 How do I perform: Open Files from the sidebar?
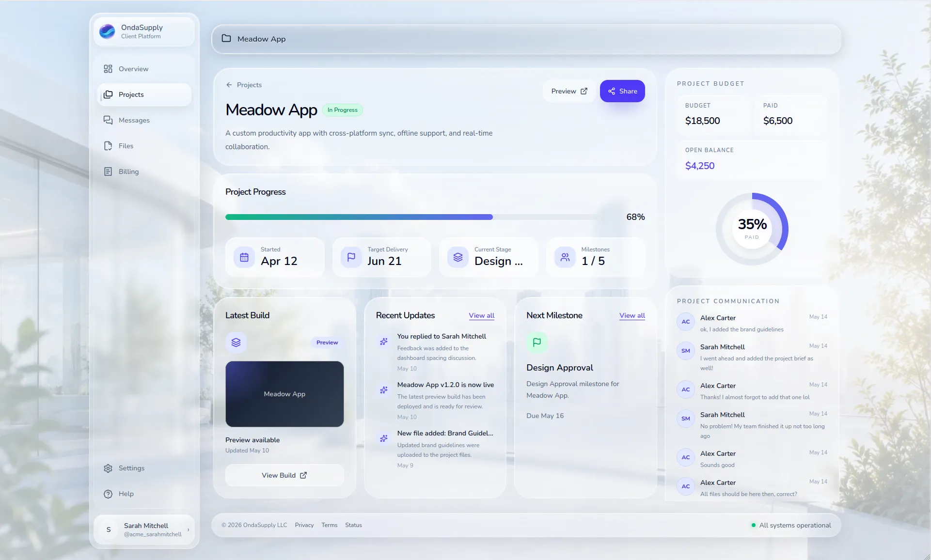145,146
